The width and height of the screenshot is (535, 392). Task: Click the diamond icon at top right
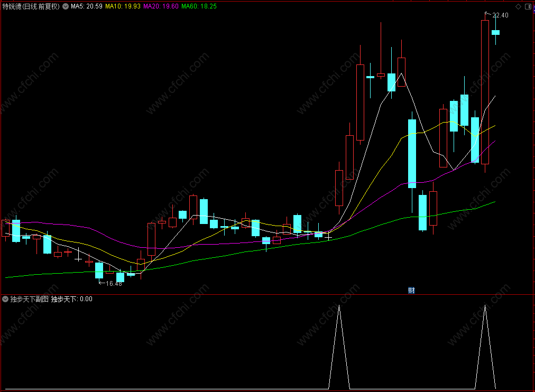[x=518, y=6]
